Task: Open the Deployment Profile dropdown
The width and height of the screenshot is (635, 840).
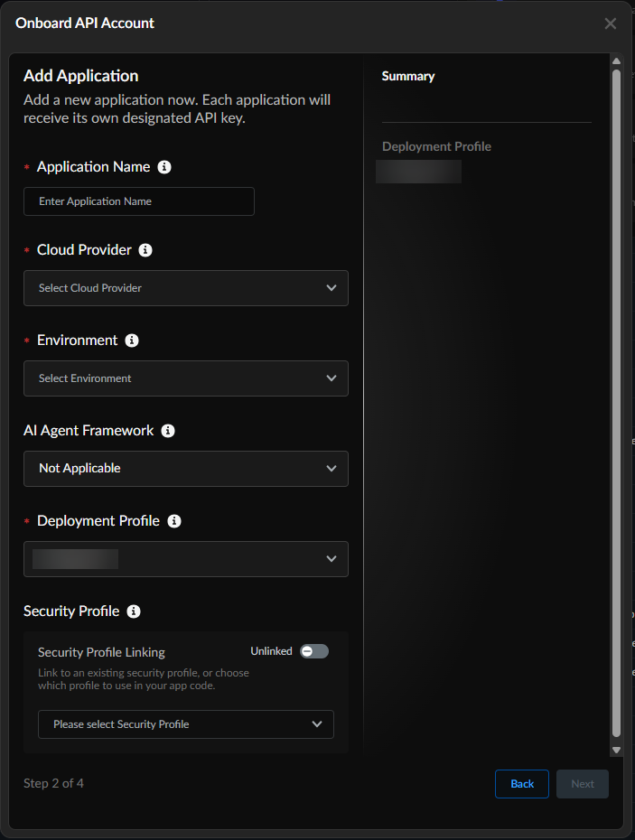Action: [x=185, y=559]
